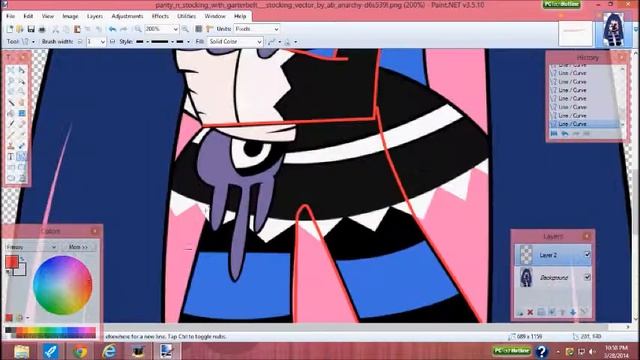
Task: Open the Units dropdown
Action: point(276,29)
